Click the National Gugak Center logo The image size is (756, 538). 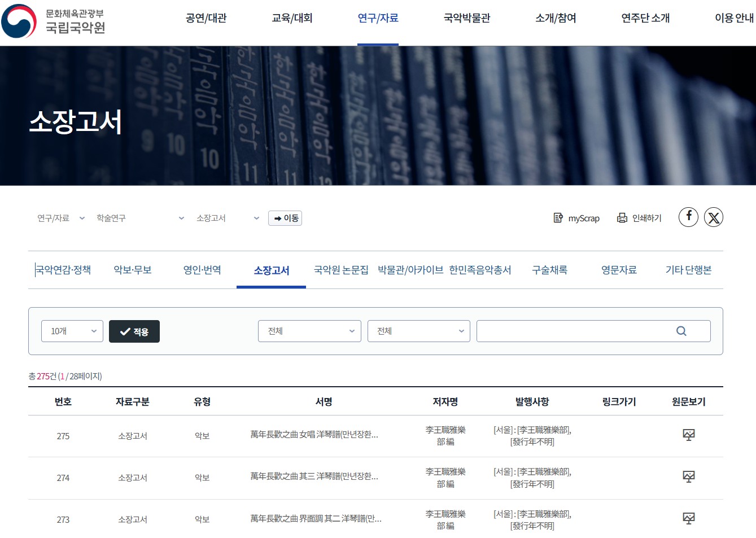pyautogui.click(x=54, y=21)
